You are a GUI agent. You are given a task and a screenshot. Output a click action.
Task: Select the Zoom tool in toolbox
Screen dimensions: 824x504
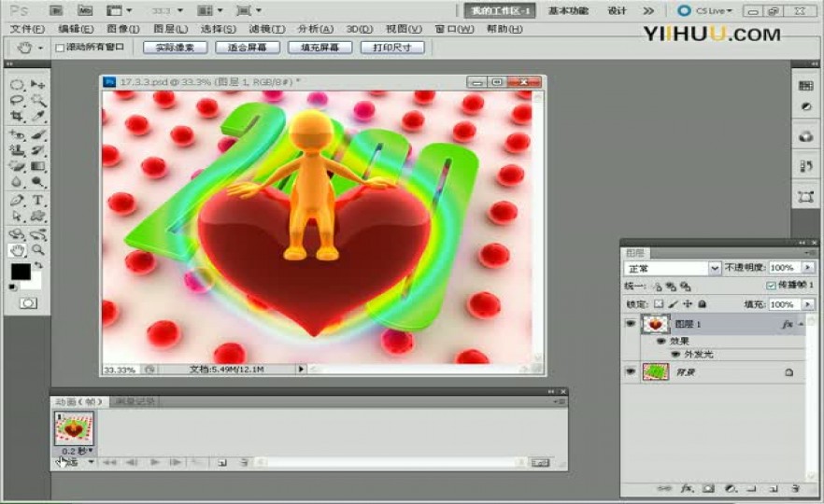[x=37, y=250]
